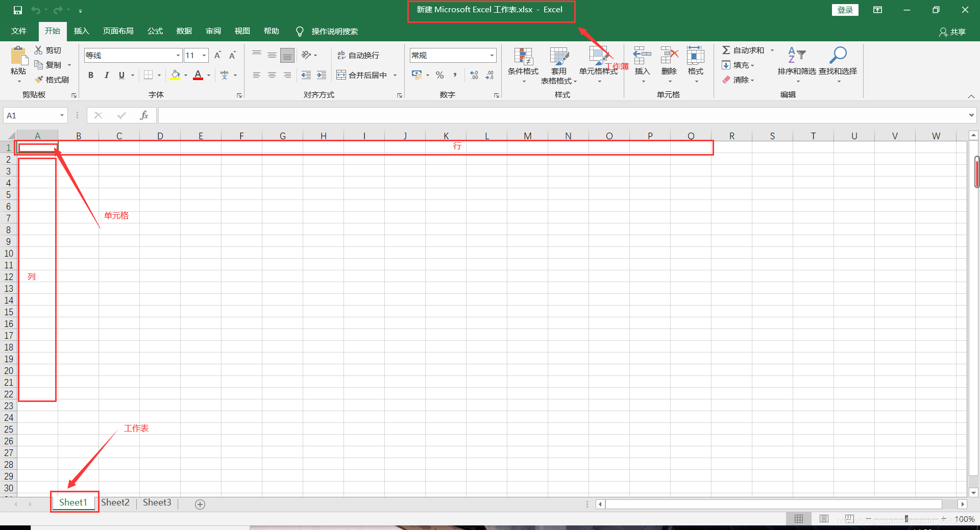Decrease font size with the smaller A icon

point(232,55)
